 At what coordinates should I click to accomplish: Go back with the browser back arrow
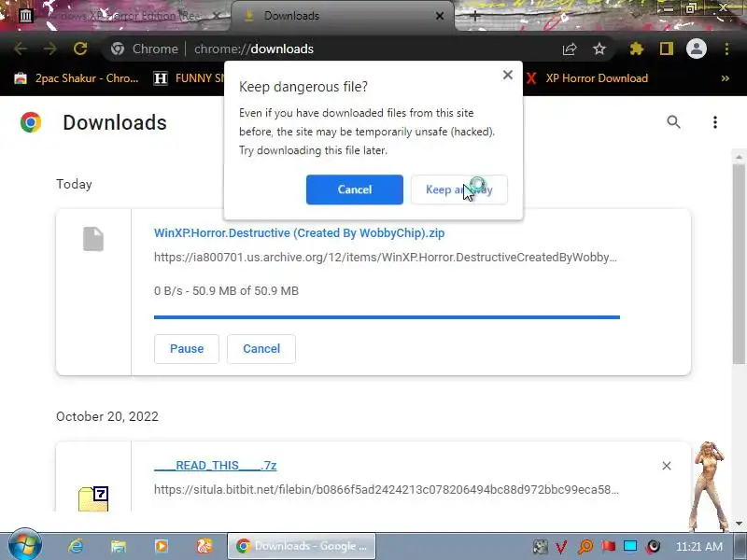pos(20,49)
